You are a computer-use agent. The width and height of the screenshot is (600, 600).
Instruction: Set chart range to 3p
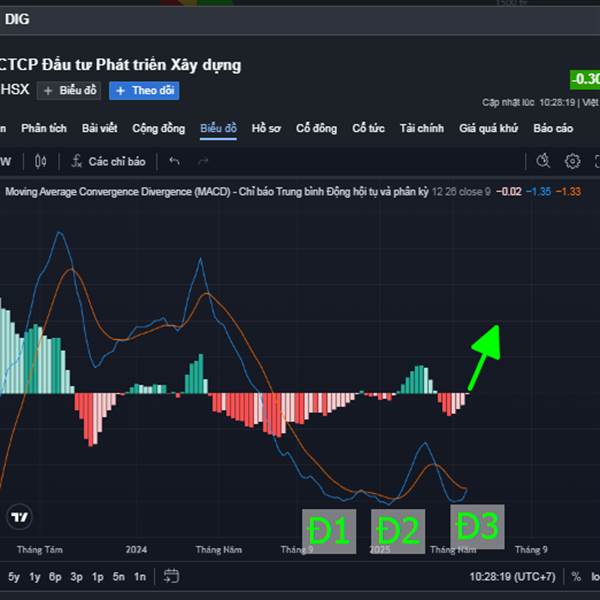tap(77, 577)
